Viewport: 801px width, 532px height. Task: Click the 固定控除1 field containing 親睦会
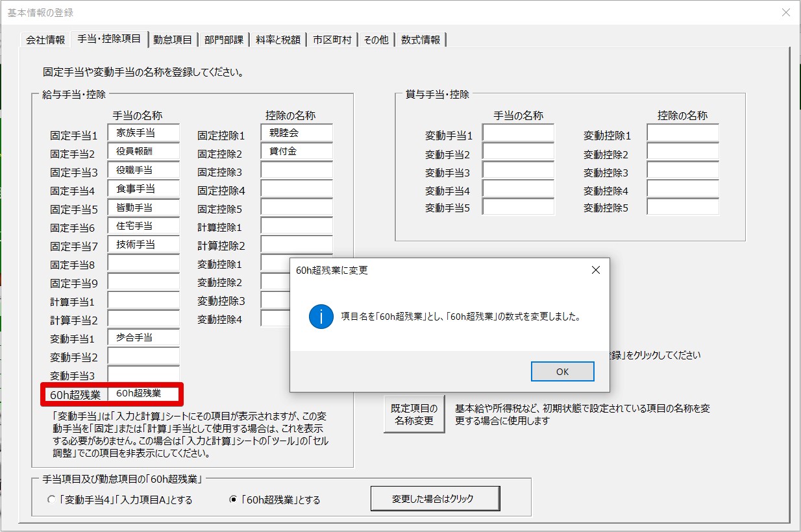coord(297,133)
